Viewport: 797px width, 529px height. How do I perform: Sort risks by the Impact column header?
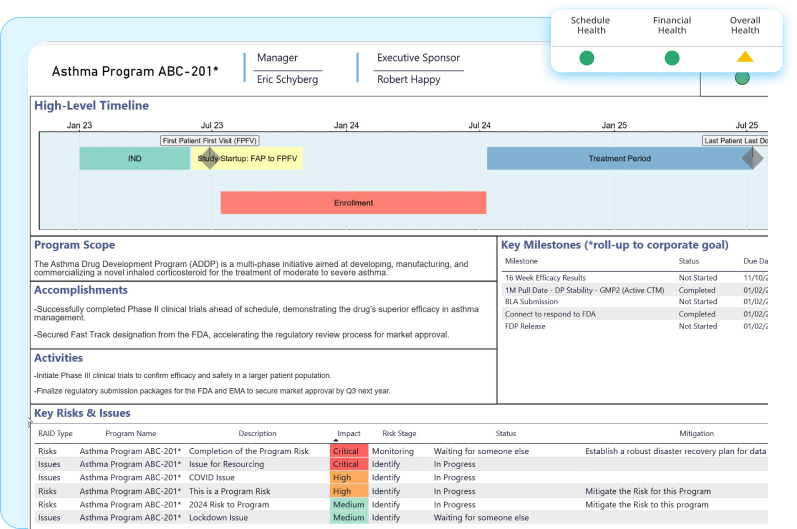(x=349, y=434)
